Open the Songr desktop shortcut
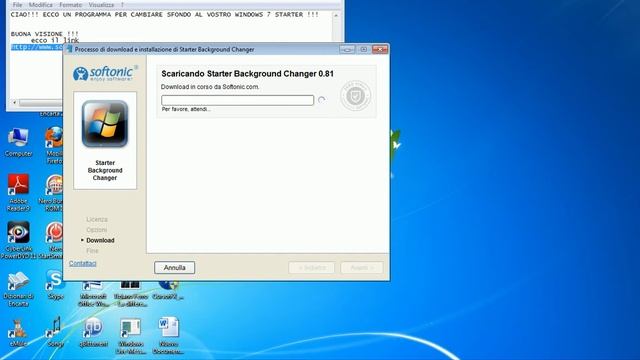This screenshot has height=360, width=640. click(56, 332)
